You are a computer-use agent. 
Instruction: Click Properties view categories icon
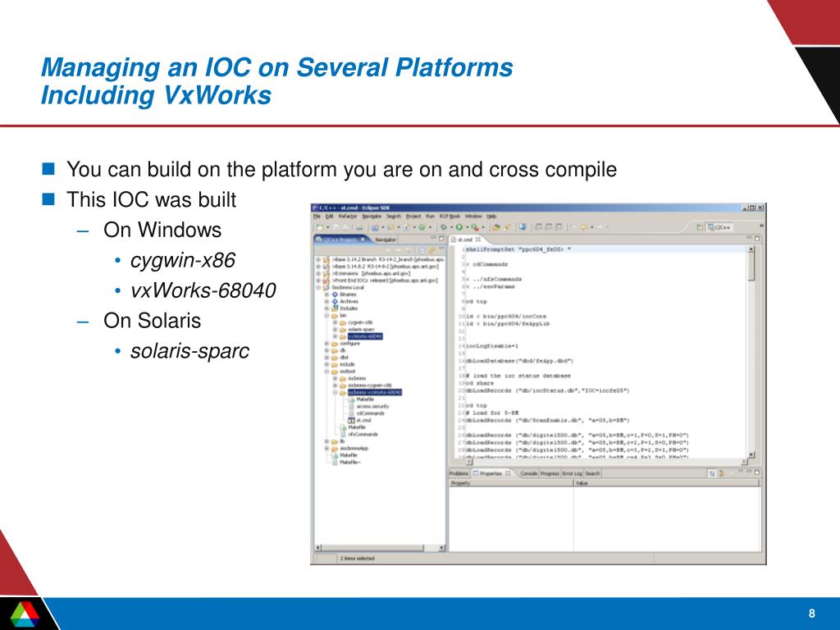(x=712, y=473)
